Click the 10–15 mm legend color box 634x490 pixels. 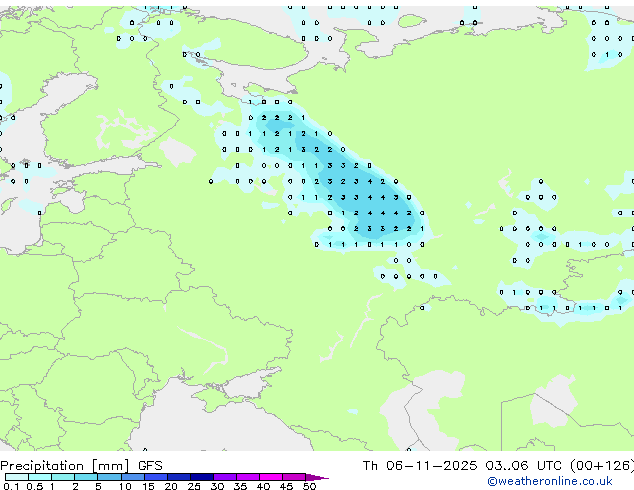pos(133,477)
